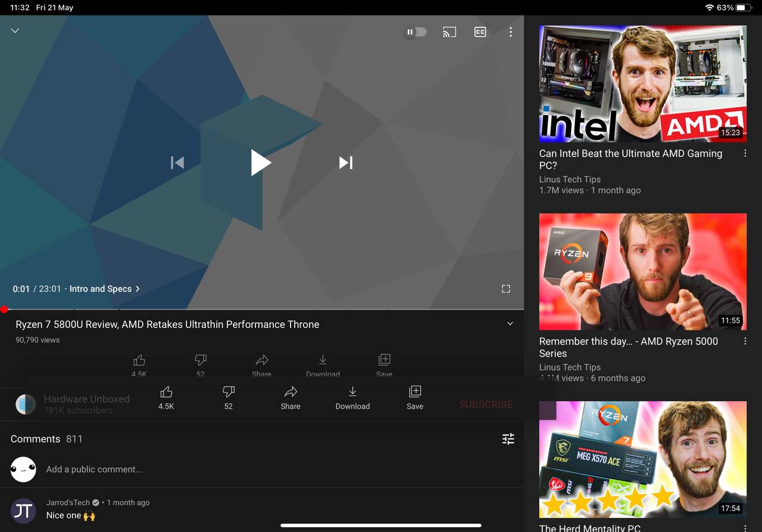Click the Ryzen 7 5800U Review video title
Screen dimensions: 762x532
coord(167,324)
